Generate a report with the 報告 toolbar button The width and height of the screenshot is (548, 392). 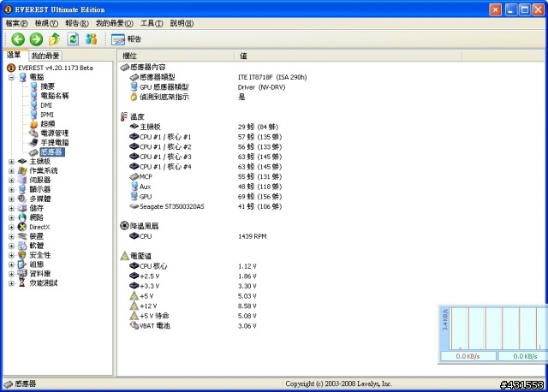pyautogui.click(x=126, y=39)
